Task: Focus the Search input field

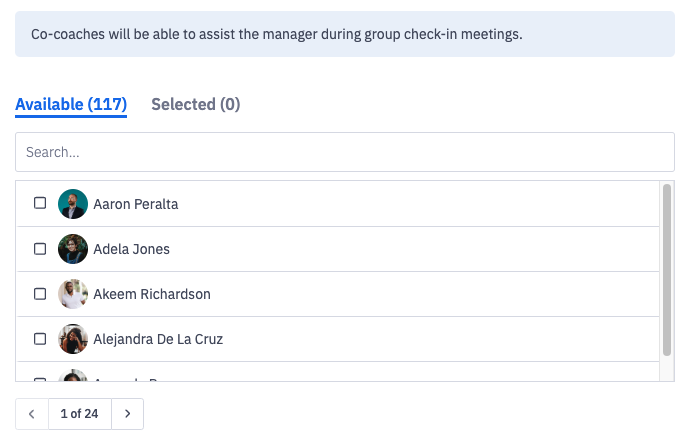Action: [345, 152]
